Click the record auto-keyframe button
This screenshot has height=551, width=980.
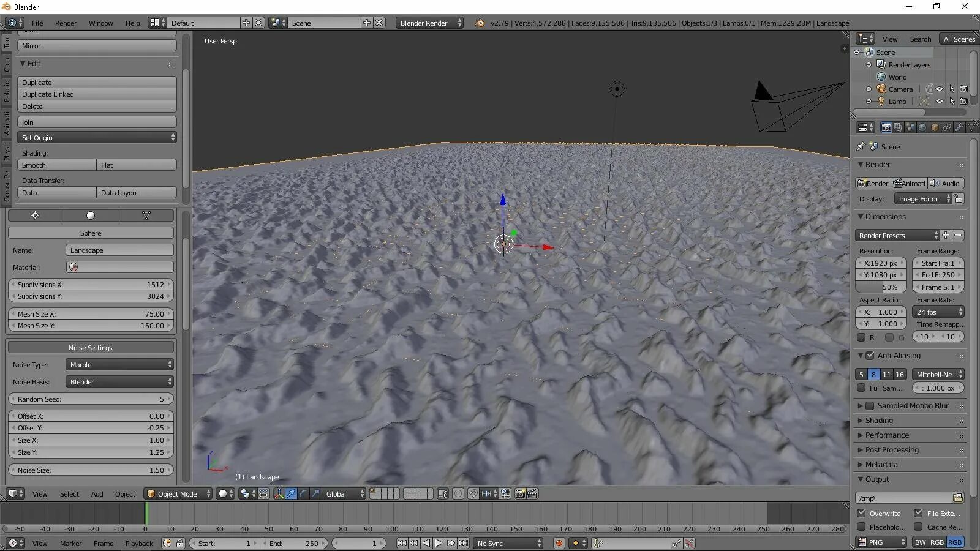tap(559, 543)
